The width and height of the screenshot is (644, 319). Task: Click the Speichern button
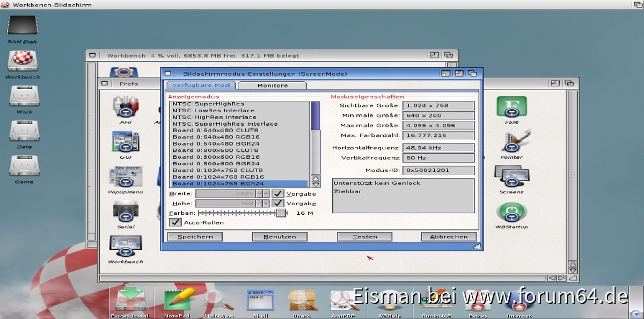click(195, 236)
